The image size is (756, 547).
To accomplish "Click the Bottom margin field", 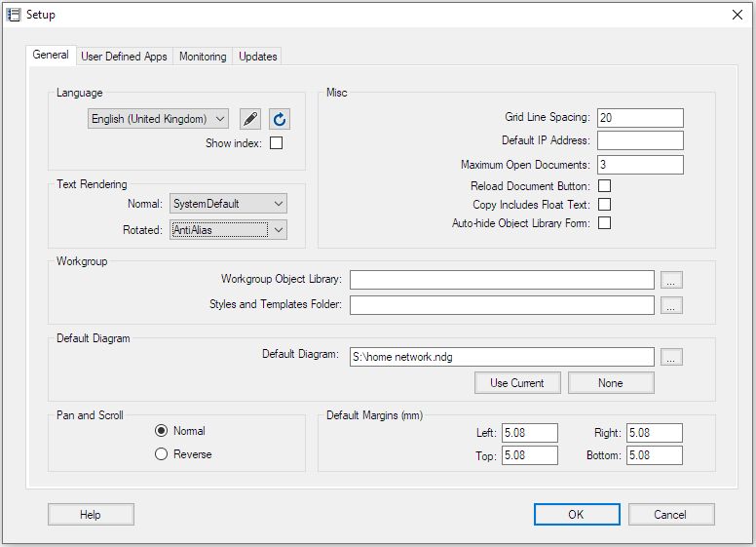I will coord(655,455).
